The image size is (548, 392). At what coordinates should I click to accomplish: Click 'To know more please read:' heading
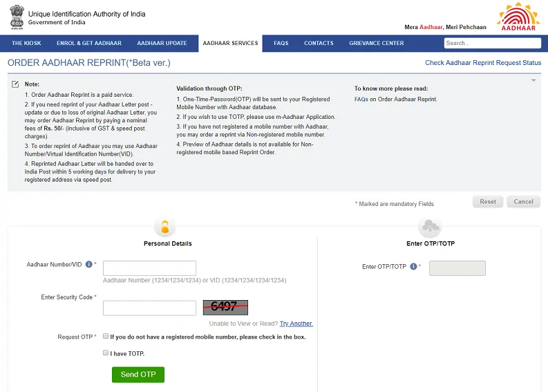point(391,88)
